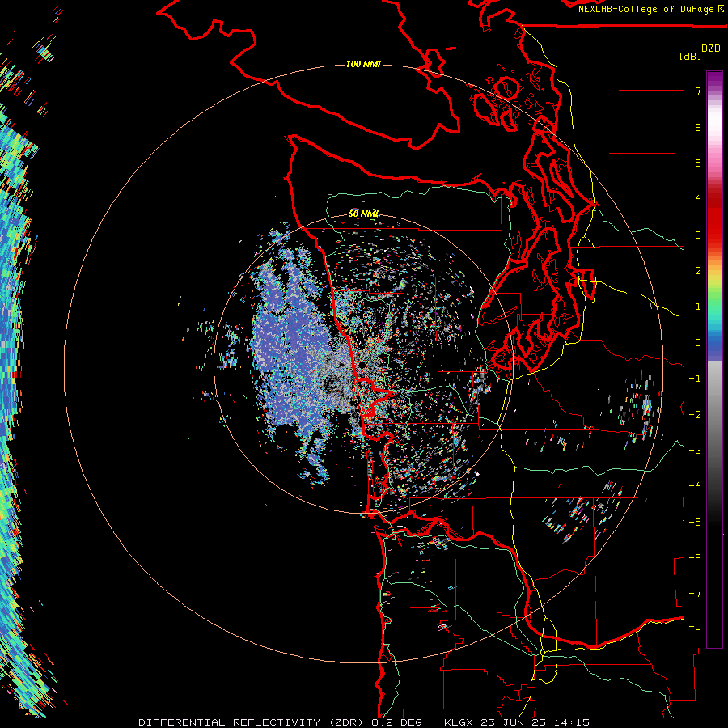Click the 0.2 DEG elevation angle text
The width and height of the screenshot is (728, 728).
(396, 722)
